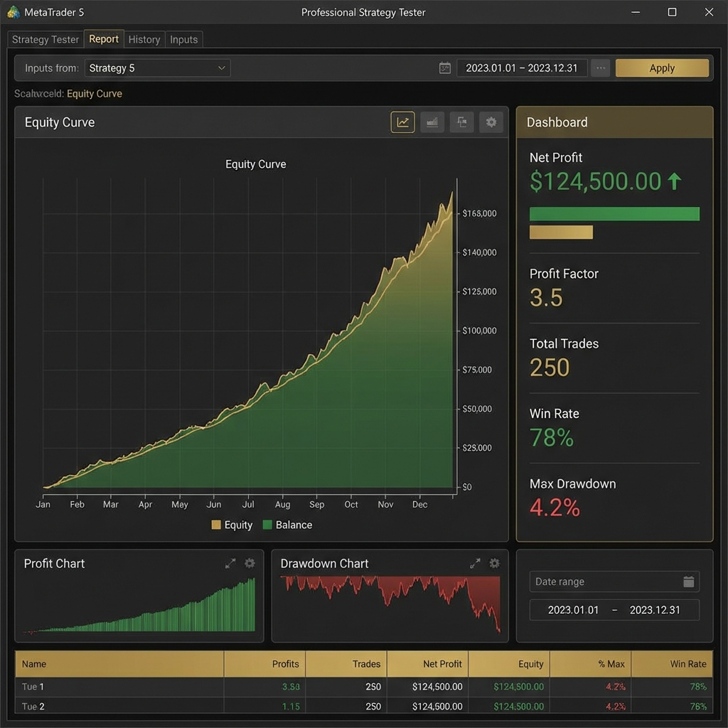Expand the ellipsis options next to the date range
This screenshot has width=728, height=728.
point(601,68)
